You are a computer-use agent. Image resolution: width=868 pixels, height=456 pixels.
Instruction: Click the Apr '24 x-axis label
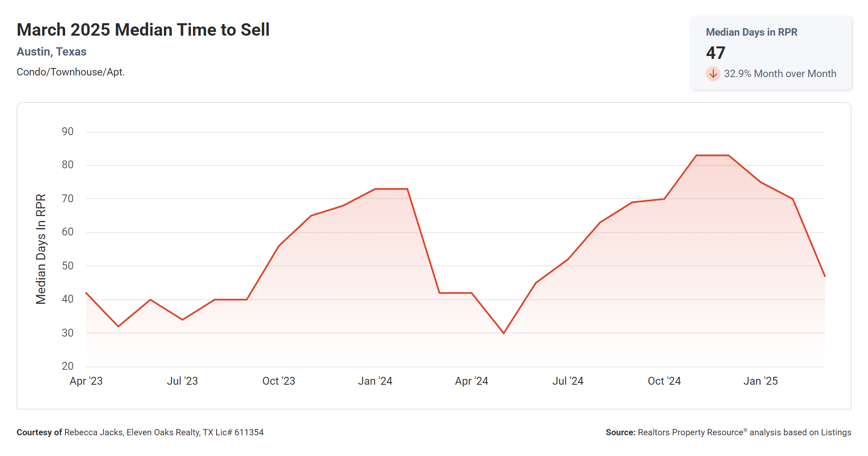(471, 381)
